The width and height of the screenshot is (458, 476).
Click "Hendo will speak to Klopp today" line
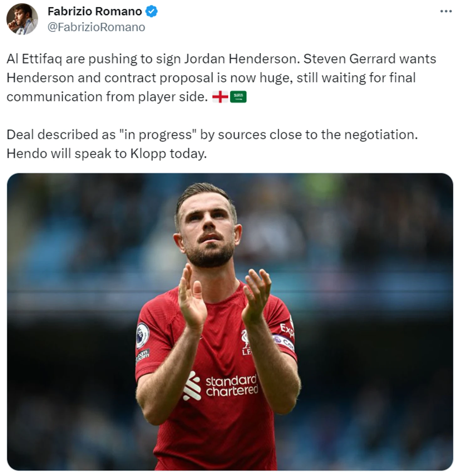107,154
